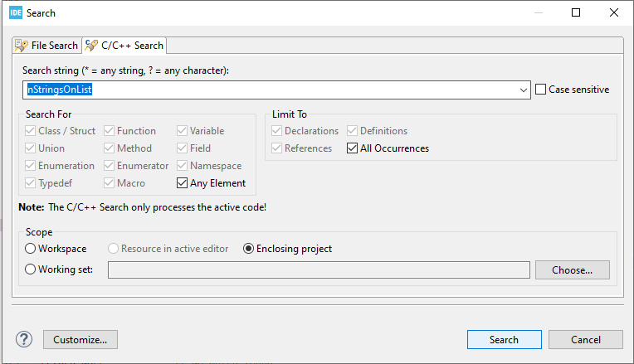Image resolution: width=634 pixels, height=364 pixels.
Task: Expand the search string history dropdown
Action: point(523,90)
